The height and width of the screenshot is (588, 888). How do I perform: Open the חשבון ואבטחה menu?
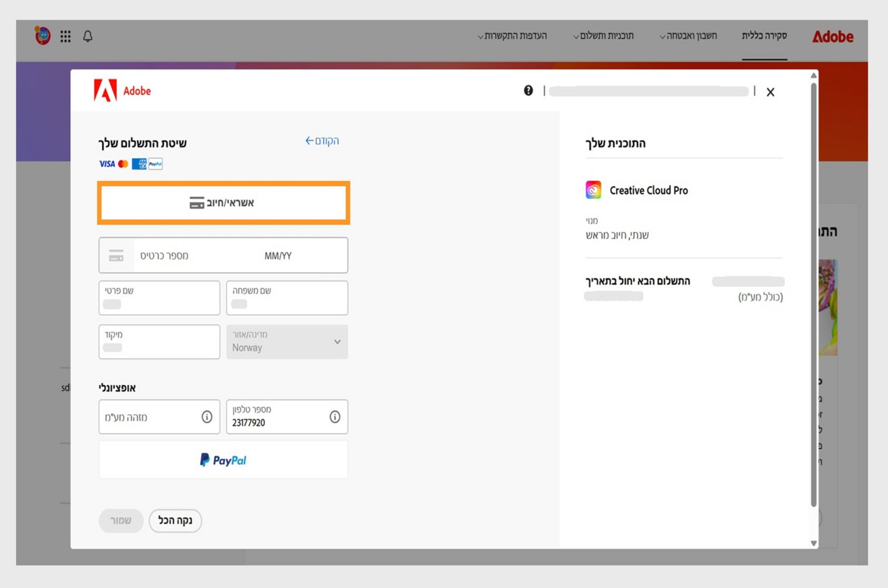pyautogui.click(x=688, y=36)
